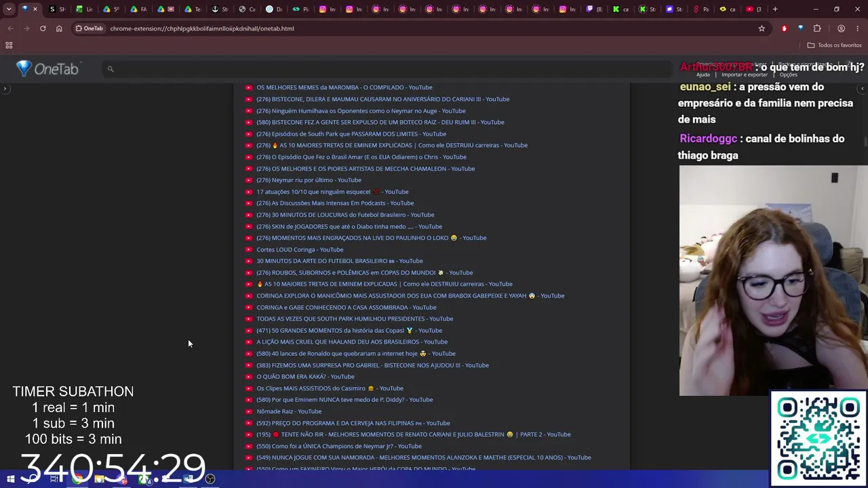This screenshot has width=868, height=488.
Task: Open '30 MINUTOS DA ARTE DO FUTEBOL BRASILEIRO'
Action: click(340, 261)
